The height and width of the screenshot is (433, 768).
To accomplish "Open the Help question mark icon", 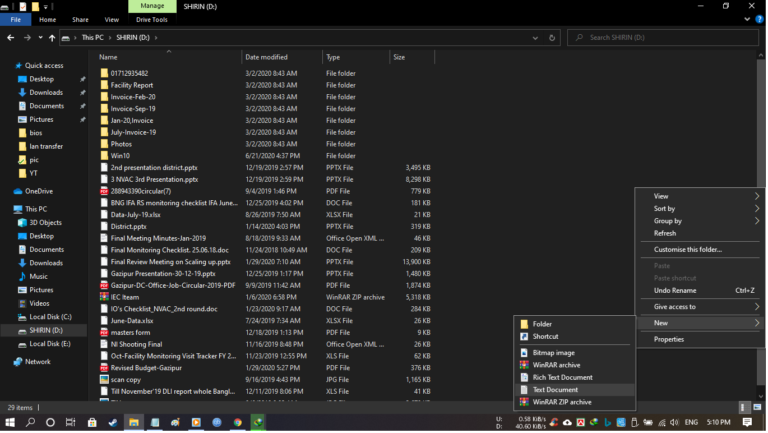I will 759,20.
